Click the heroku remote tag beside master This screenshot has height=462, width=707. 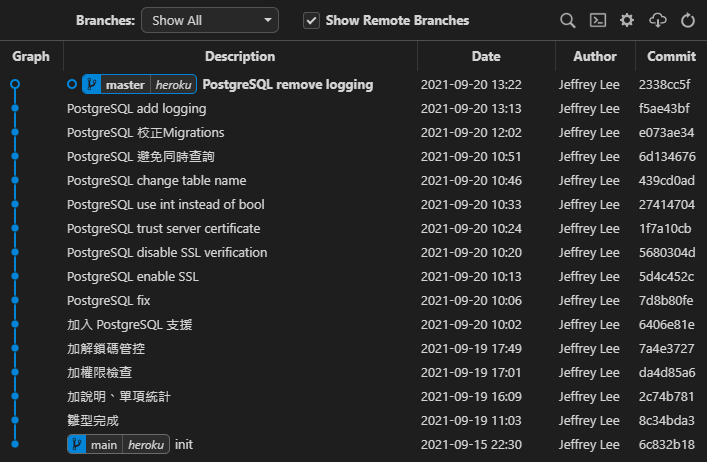173,85
